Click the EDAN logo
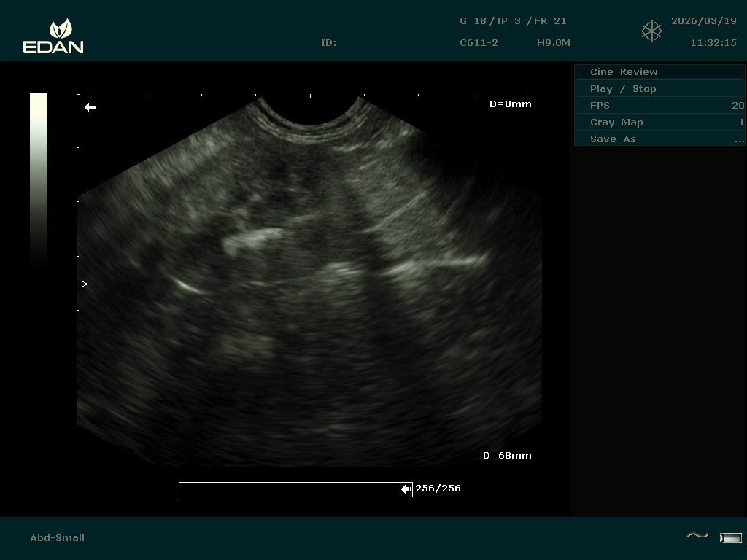 point(53,36)
